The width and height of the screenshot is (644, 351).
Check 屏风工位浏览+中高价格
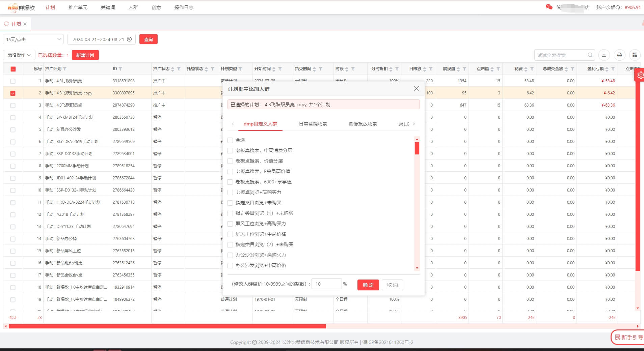point(230,234)
